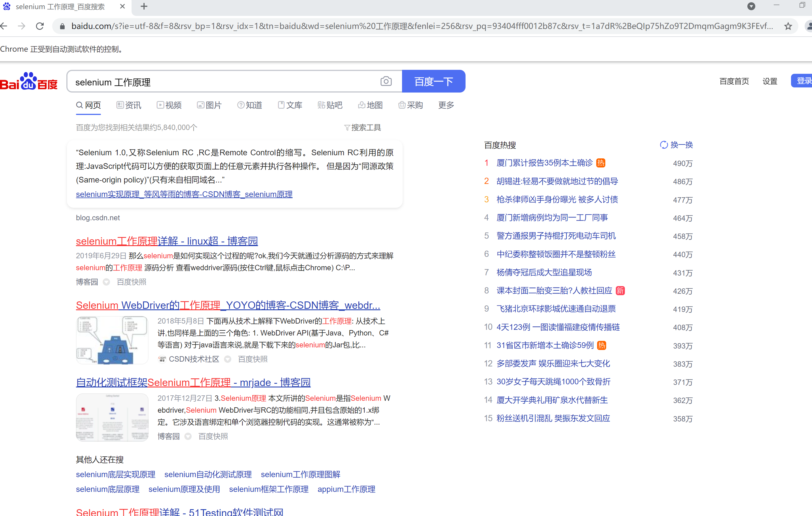Viewport: 812px width, 516px height.
Task: Click the browser back arrow
Action: 4,26
